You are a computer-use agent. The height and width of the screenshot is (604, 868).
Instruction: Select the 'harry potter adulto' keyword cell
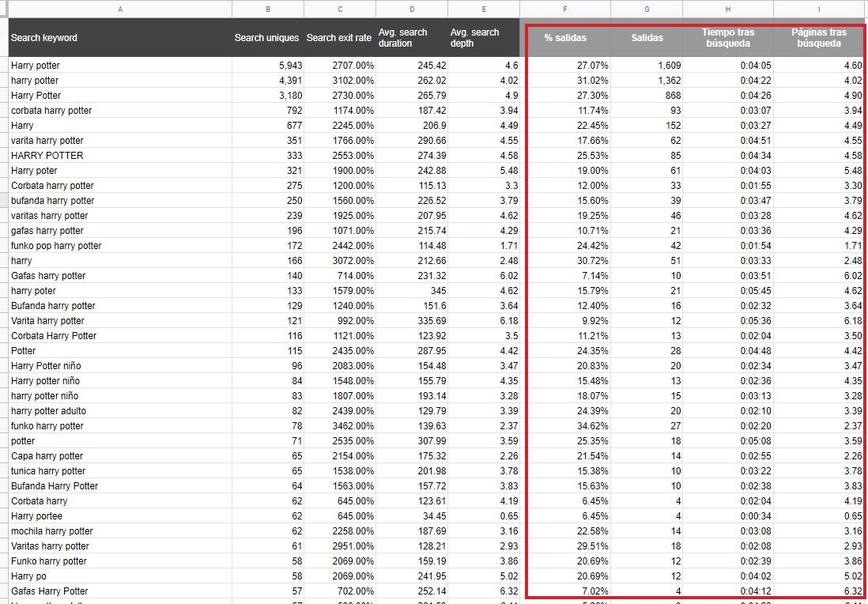tap(120, 411)
